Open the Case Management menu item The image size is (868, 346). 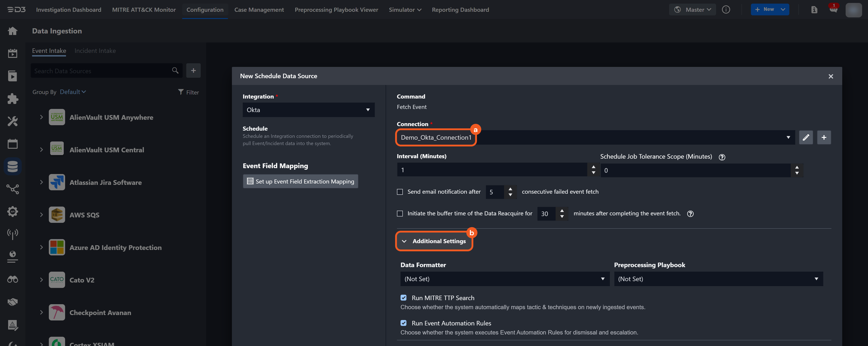(259, 10)
